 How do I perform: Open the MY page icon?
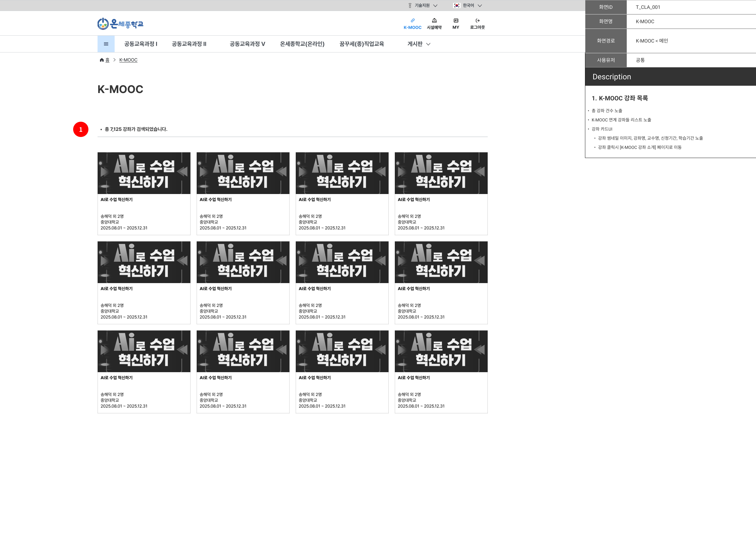point(456,20)
